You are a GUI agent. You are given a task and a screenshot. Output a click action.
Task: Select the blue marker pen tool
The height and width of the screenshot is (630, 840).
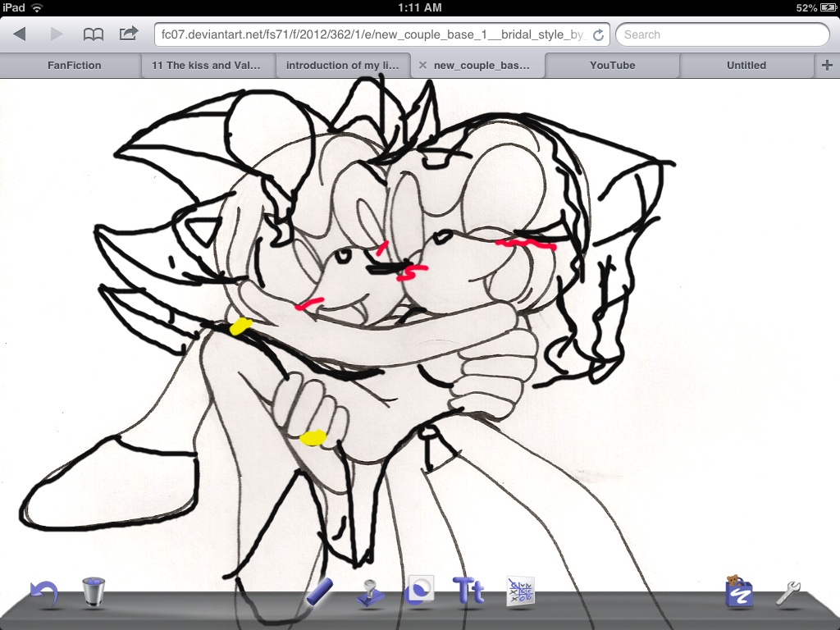pos(319,592)
